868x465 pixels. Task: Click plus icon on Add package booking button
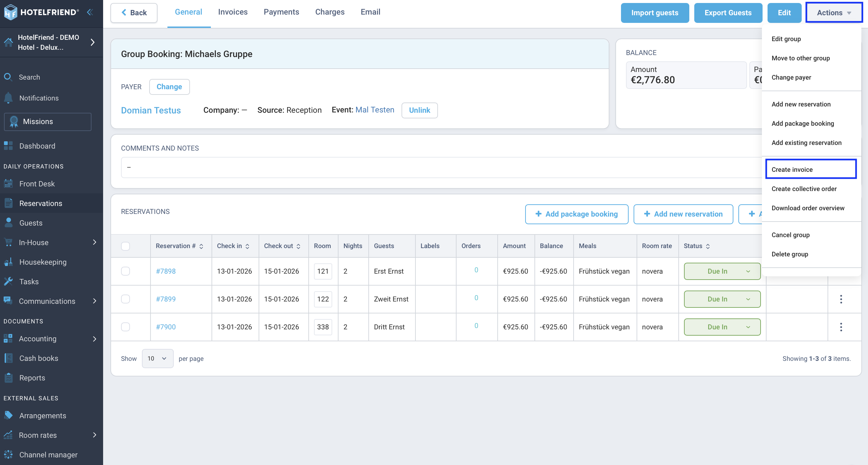[538, 214]
